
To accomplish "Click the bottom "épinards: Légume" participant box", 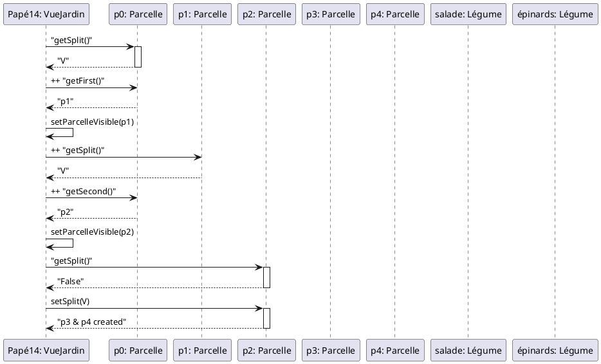I will [x=555, y=350].
